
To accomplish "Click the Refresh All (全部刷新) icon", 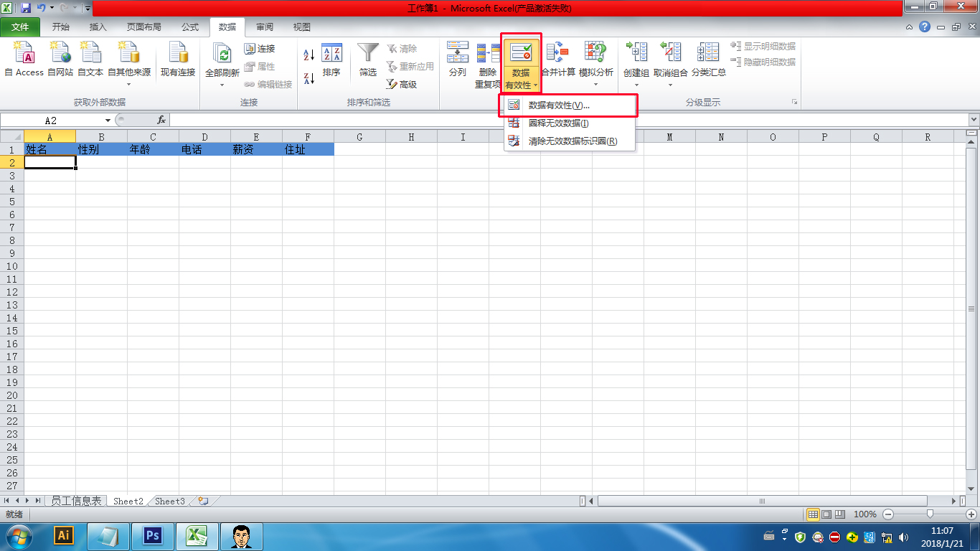I will click(222, 54).
